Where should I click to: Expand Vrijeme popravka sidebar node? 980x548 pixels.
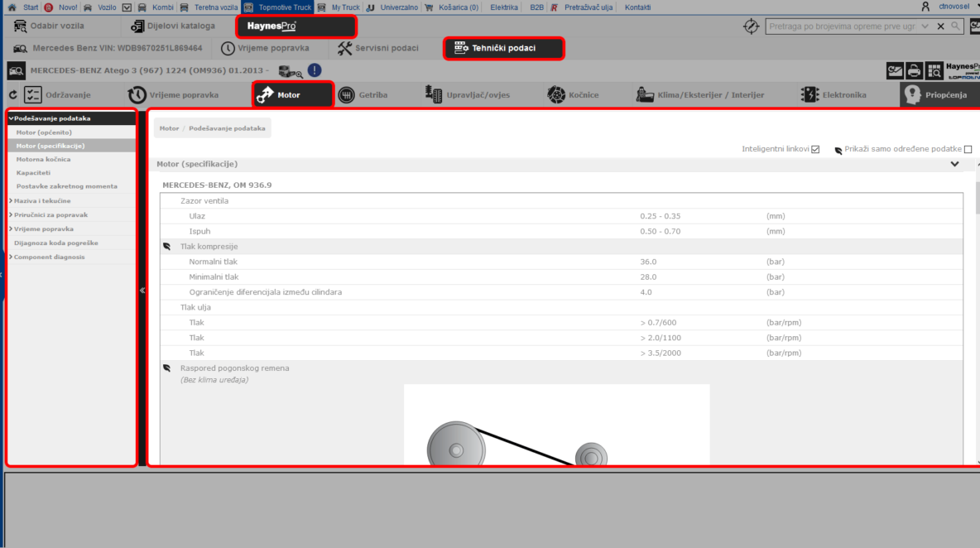[x=11, y=228]
